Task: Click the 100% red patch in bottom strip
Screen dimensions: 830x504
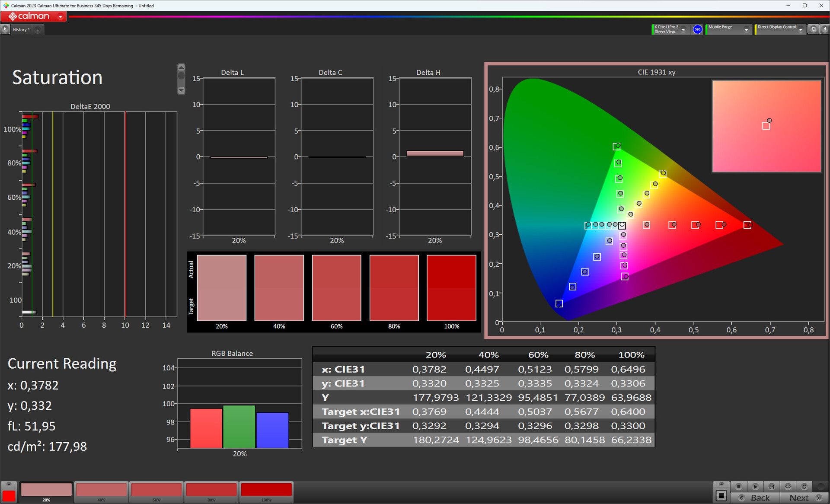Action: [x=266, y=492]
